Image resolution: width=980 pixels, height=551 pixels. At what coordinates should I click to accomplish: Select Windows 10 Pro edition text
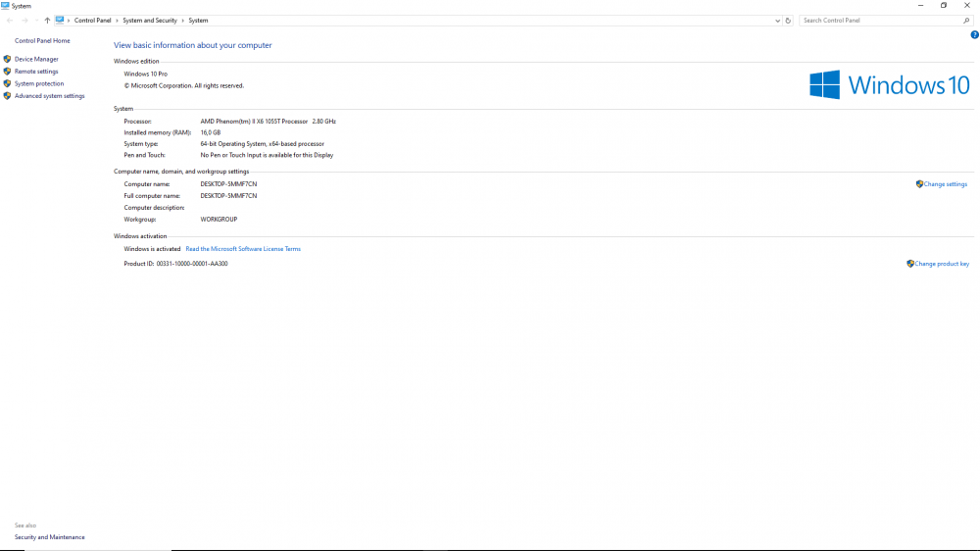(146, 74)
